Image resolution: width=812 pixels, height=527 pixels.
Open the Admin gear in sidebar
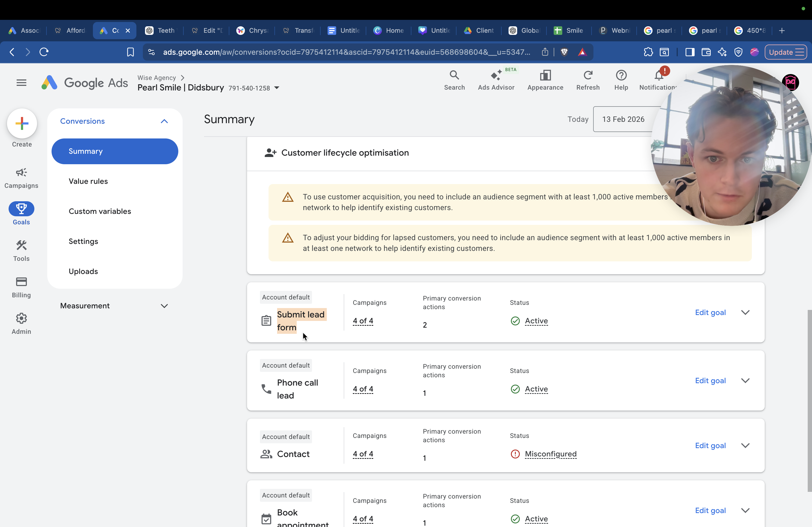click(x=21, y=324)
